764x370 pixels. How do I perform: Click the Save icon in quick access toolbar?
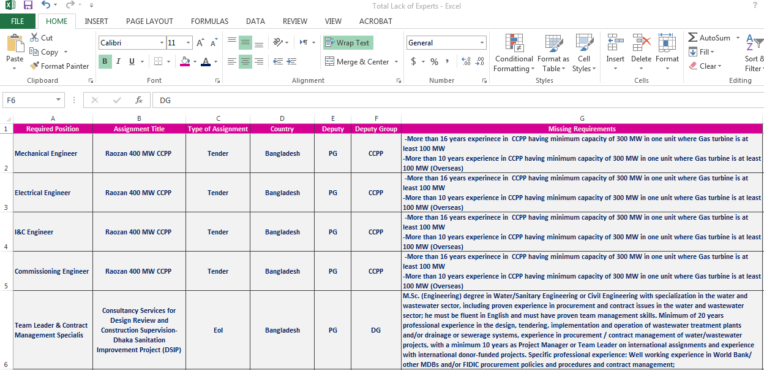point(28,5)
